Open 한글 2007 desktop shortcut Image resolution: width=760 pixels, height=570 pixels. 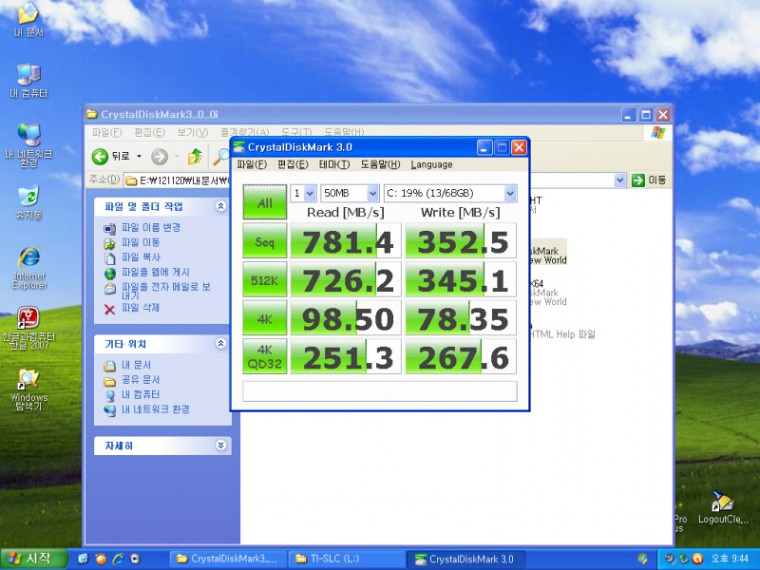(29, 328)
